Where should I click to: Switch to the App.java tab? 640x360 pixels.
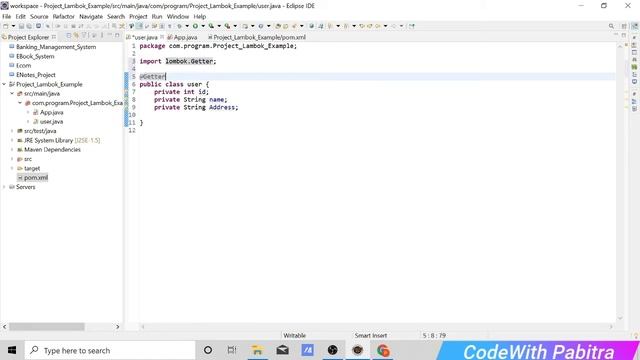pyautogui.click(x=182, y=37)
